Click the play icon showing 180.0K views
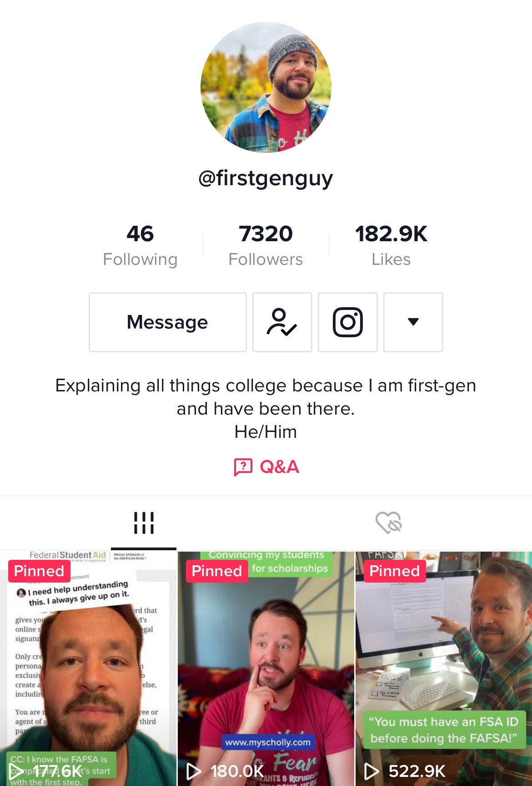The image size is (532, 786). [194, 771]
